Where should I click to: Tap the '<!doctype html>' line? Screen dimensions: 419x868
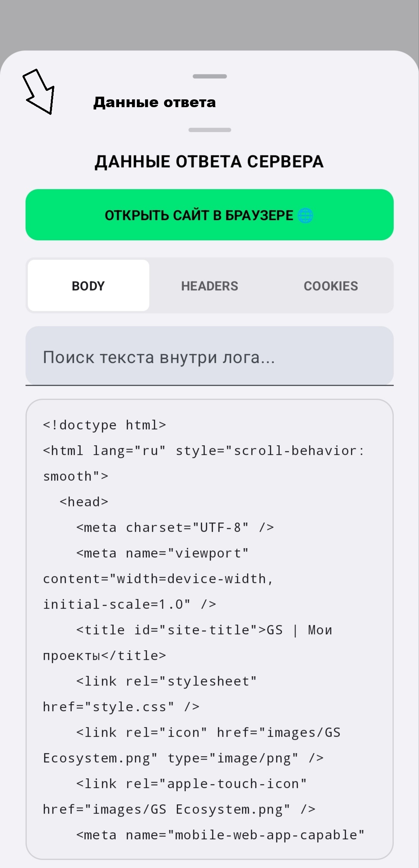coord(105,425)
